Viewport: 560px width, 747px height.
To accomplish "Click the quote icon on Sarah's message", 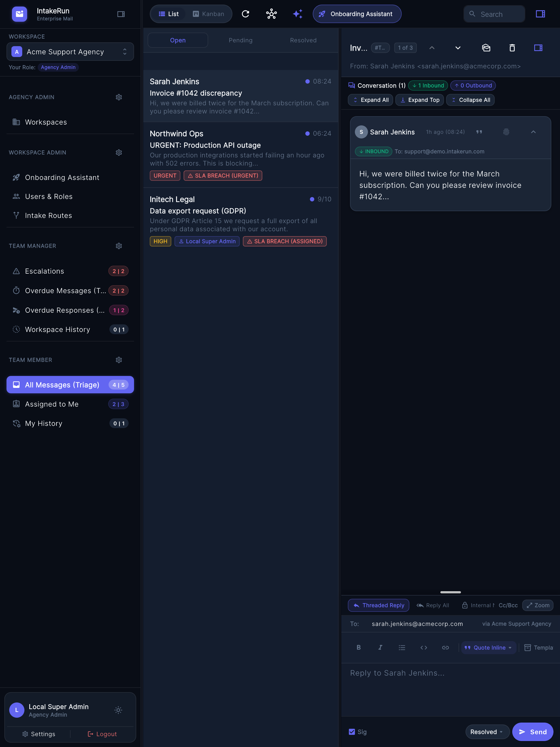I will tap(479, 132).
